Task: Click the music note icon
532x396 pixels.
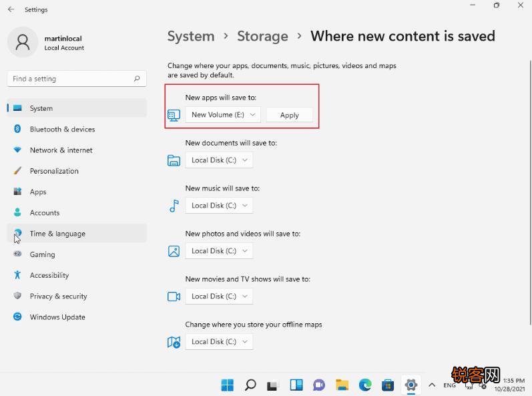Action: 174,206
